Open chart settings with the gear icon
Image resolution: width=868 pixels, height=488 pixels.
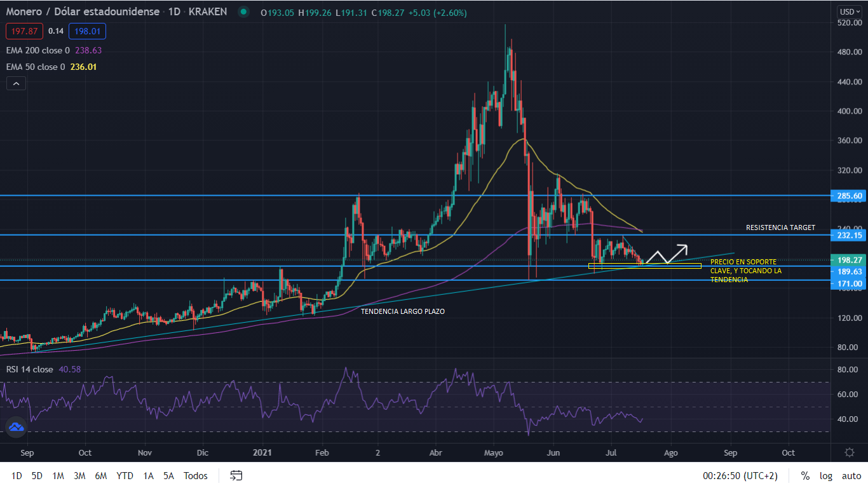point(850,452)
